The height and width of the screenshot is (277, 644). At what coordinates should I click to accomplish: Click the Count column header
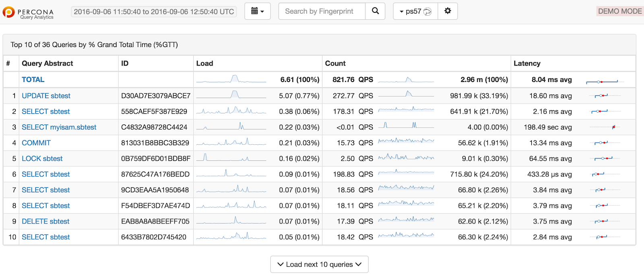[335, 63]
